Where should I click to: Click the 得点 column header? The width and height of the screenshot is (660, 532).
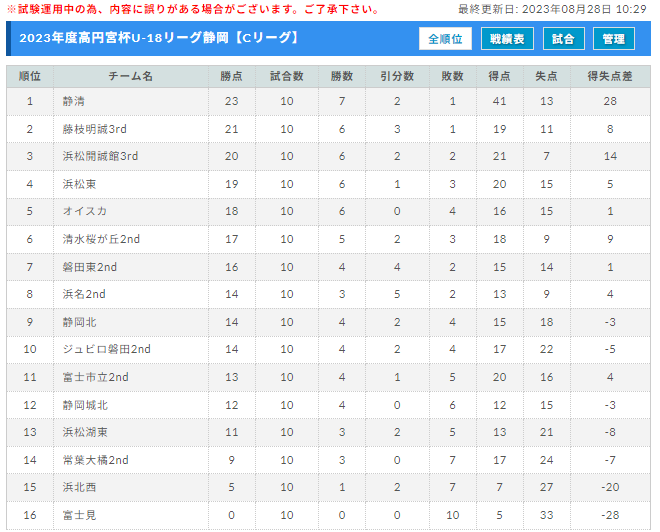pos(500,76)
